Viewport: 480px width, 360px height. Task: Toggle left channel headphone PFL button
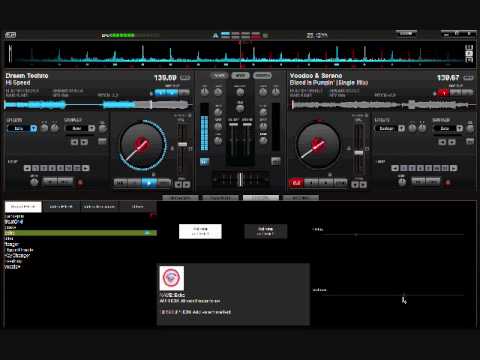[x=204, y=162]
